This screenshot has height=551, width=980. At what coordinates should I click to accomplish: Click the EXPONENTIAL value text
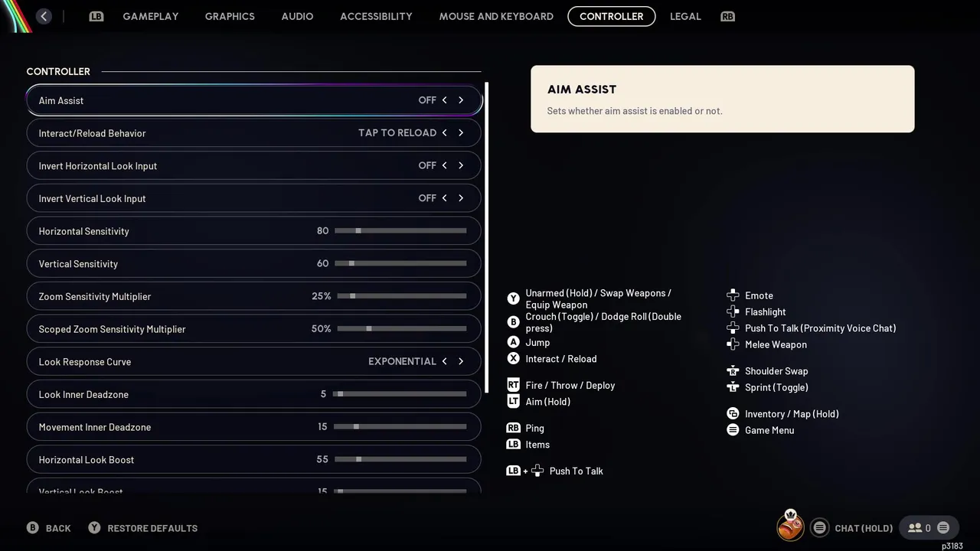(402, 361)
